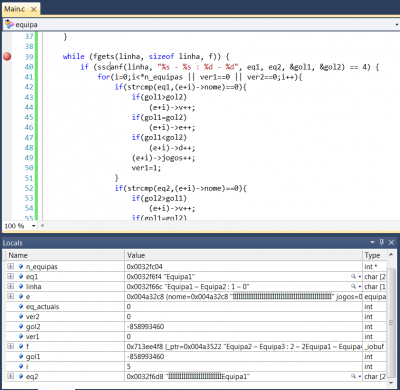This screenshot has height=390, width=400.
Task: Click the eq2 variable icon
Action: [21, 377]
